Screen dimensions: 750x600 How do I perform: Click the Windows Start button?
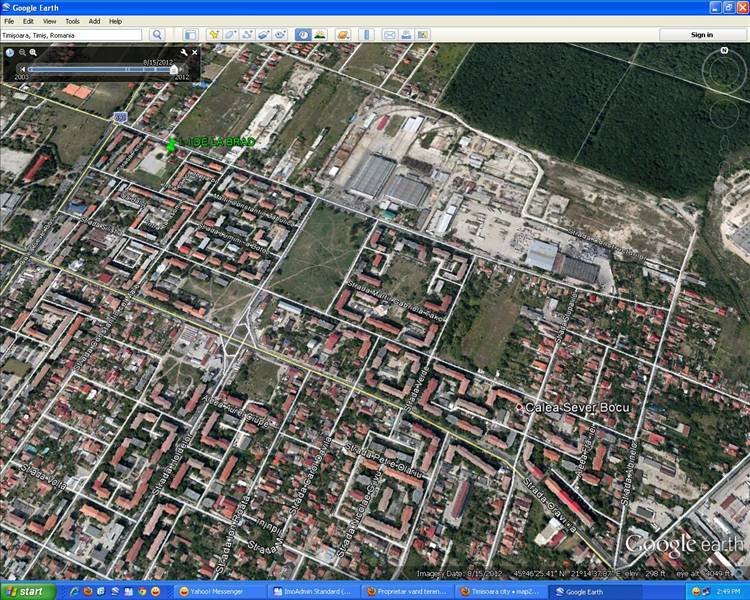click(28, 592)
